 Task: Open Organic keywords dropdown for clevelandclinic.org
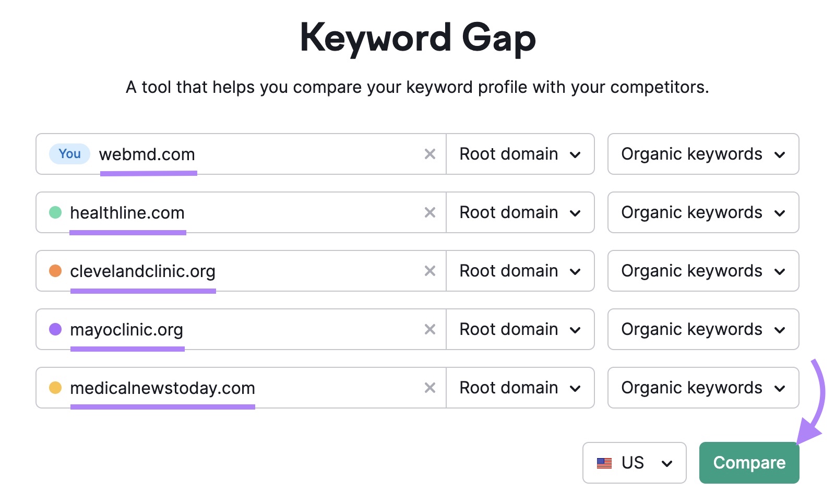click(702, 271)
